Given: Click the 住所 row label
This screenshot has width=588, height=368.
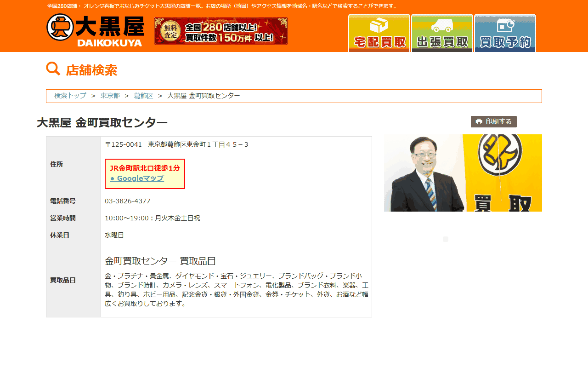Looking at the screenshot, I should click(x=57, y=164).
